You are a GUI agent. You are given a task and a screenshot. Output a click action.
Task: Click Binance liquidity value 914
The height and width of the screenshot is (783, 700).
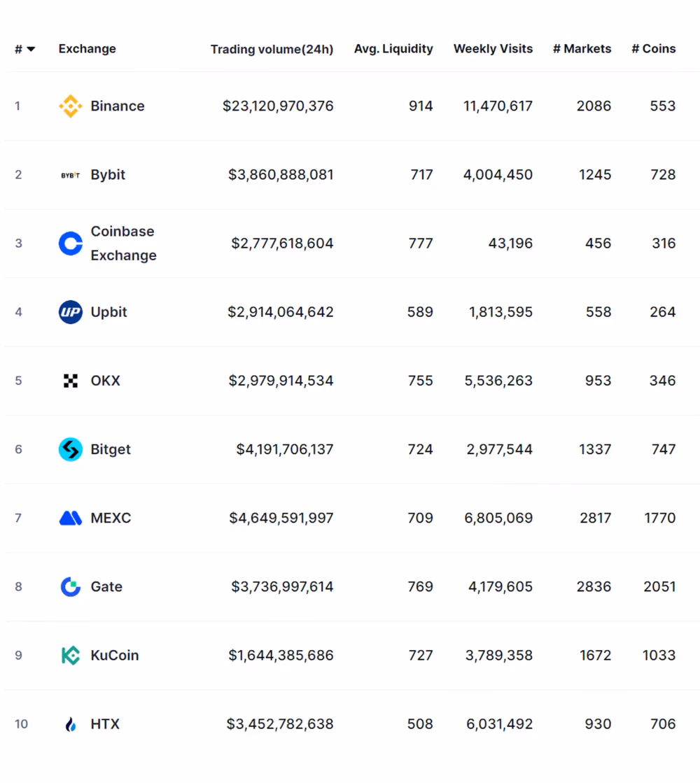click(x=421, y=106)
